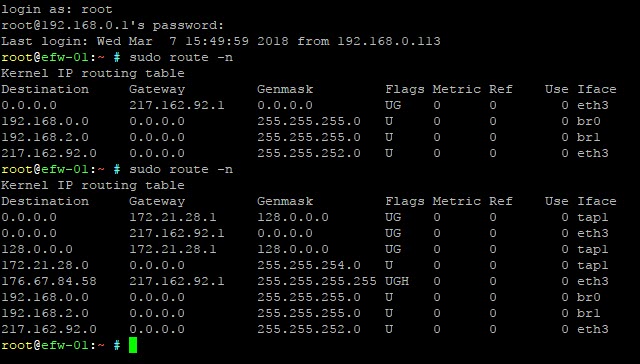Screen dimensions: 640x364
Task: Click genmask 255.255.255.255
Action: 317,281
